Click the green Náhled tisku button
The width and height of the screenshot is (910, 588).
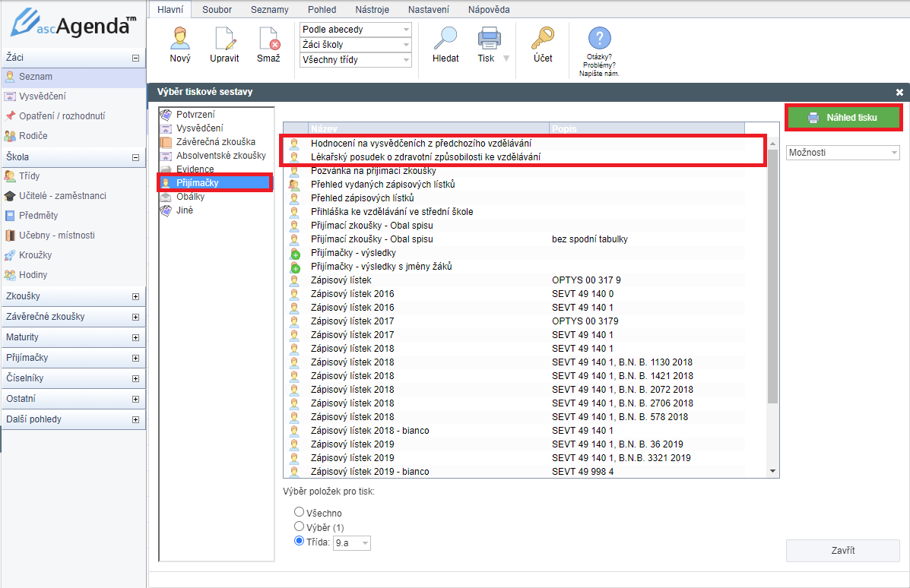(x=843, y=118)
